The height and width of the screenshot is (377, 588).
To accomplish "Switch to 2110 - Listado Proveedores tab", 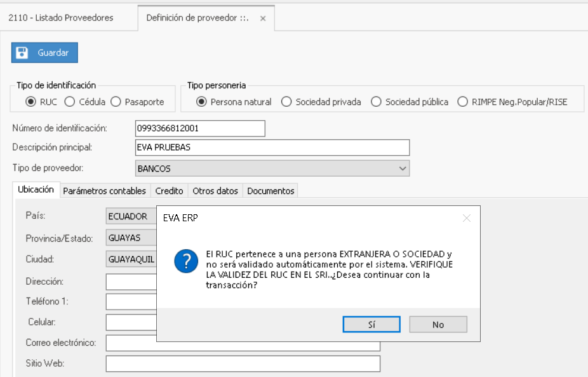I will (x=61, y=18).
